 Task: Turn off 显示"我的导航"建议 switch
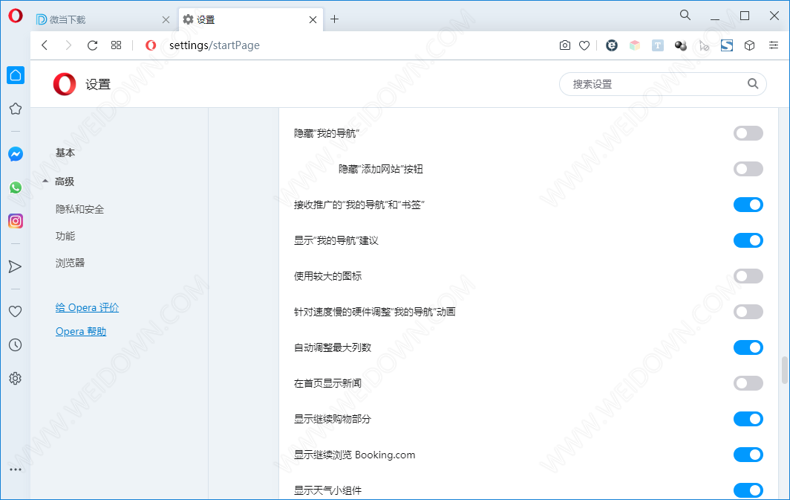(748, 240)
